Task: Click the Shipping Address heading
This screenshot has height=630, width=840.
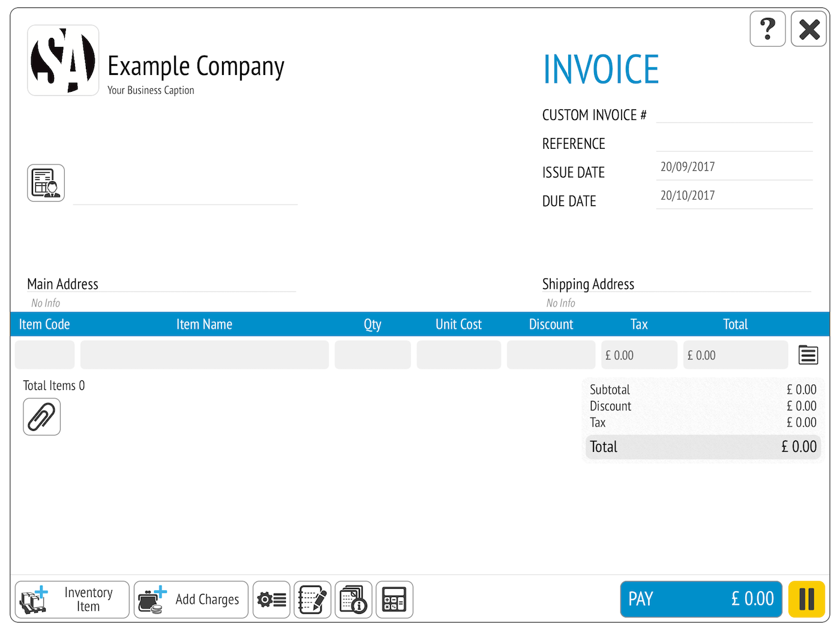Action: point(588,284)
